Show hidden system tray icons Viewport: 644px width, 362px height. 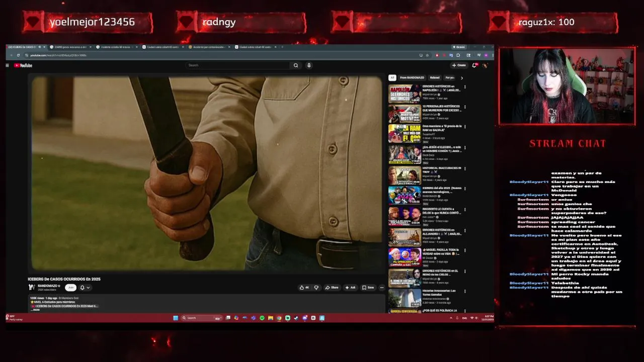click(451, 318)
